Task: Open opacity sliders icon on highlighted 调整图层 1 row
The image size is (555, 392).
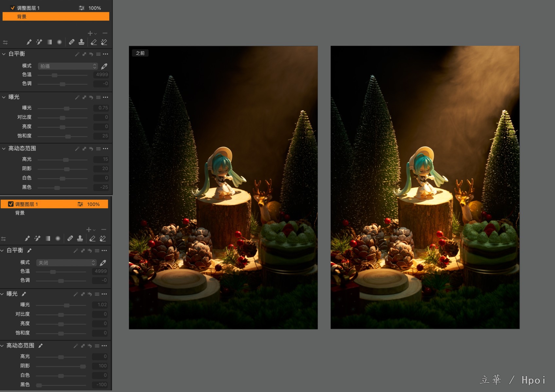Action: (80, 204)
